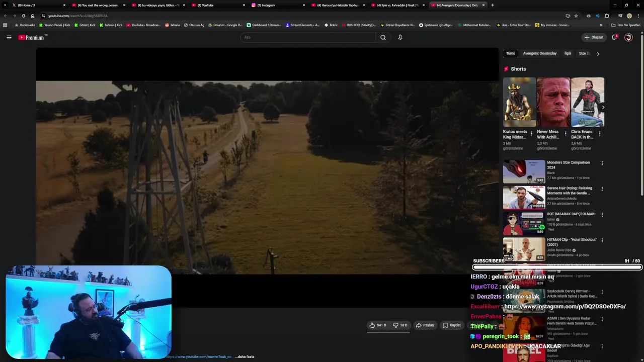The width and height of the screenshot is (644, 362).
Task: Click the Instagram link in chat overlay
Action: tap(565, 307)
